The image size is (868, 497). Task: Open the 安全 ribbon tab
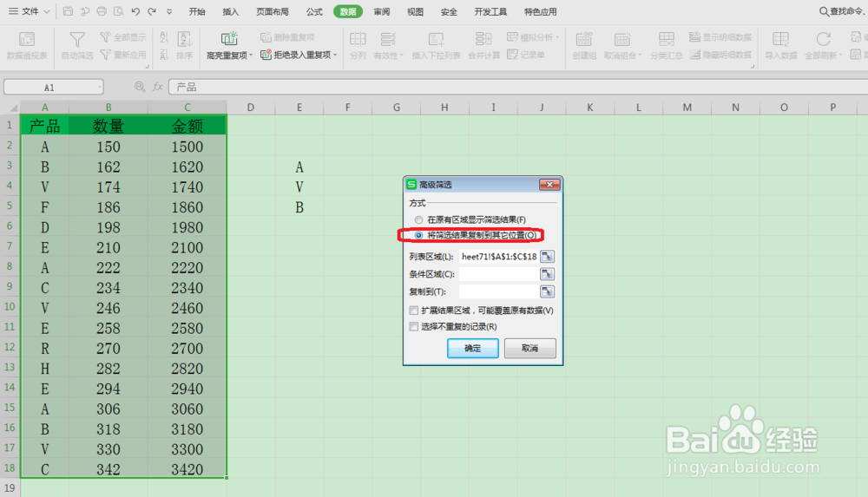tap(449, 11)
